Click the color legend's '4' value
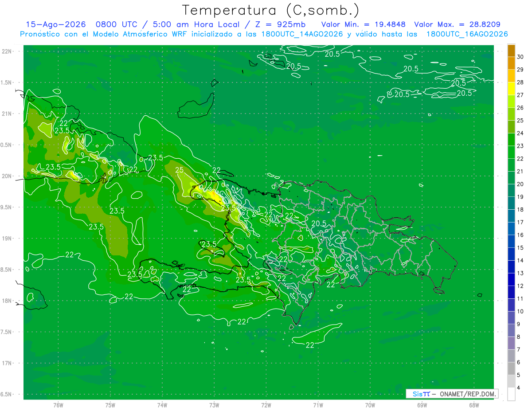Image resolution: width=532 pixels, height=411 pixels. (x=520, y=388)
